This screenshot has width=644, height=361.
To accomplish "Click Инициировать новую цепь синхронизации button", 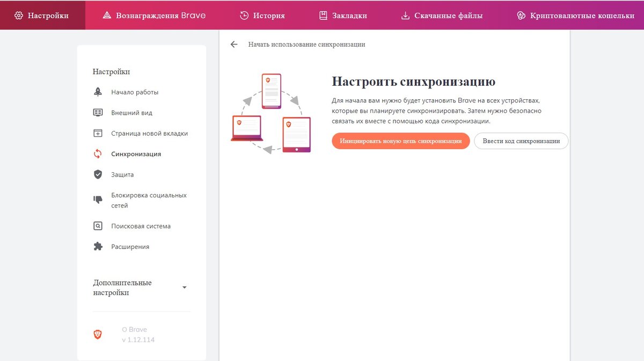I will [401, 141].
